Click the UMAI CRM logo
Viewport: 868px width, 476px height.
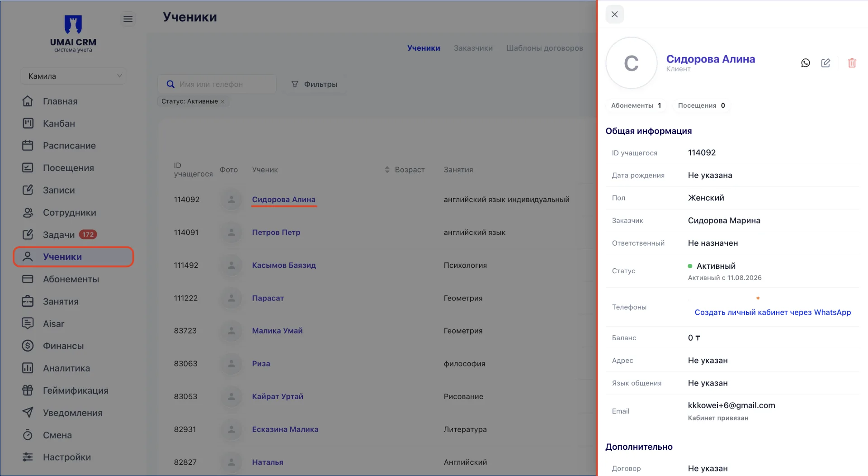tap(73, 33)
